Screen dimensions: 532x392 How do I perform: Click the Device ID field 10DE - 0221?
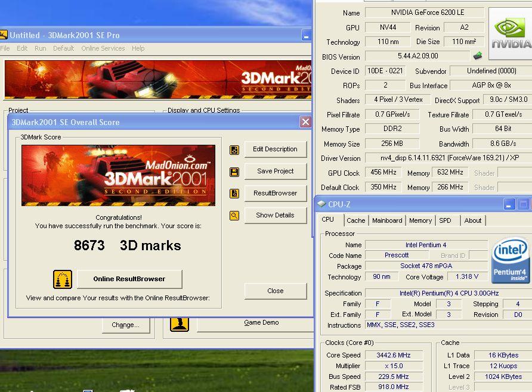pyautogui.click(x=385, y=71)
